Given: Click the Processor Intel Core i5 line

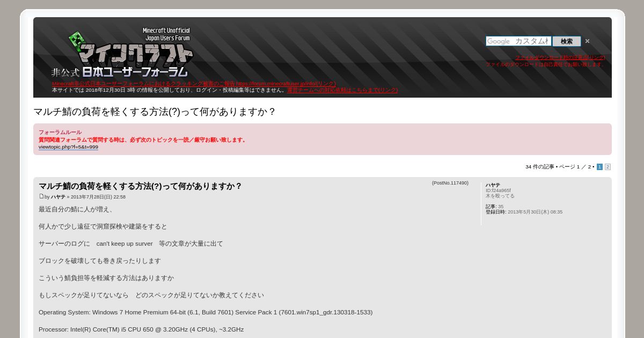Looking at the screenshot, I should 141,329.
